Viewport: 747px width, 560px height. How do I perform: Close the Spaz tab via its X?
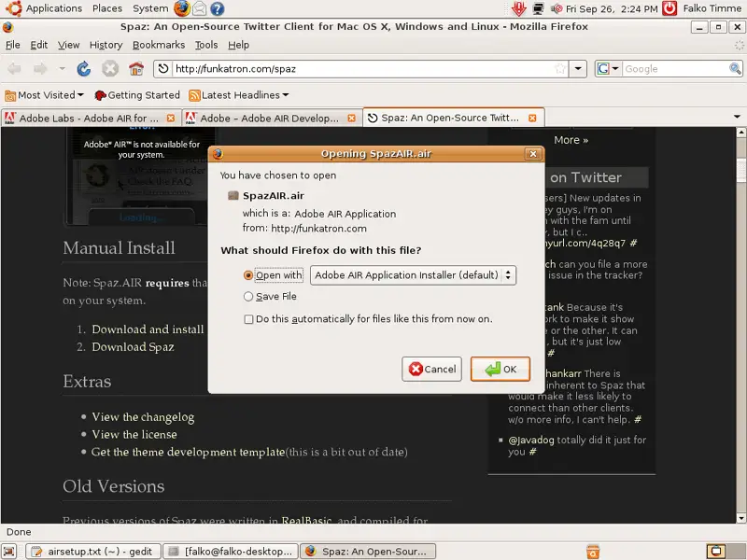click(532, 119)
